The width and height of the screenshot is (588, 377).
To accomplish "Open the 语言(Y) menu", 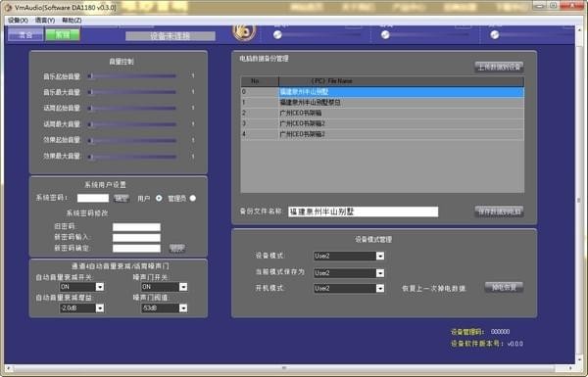I will (x=45, y=21).
